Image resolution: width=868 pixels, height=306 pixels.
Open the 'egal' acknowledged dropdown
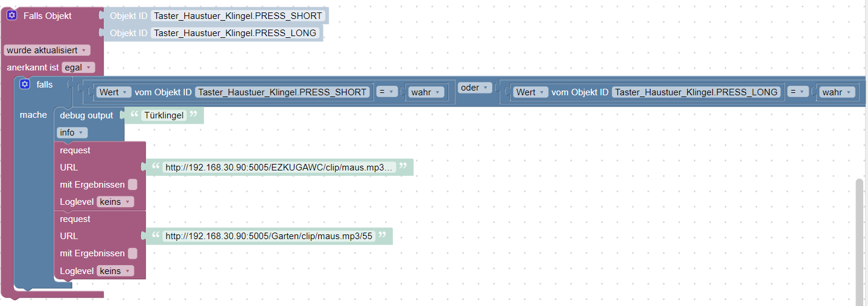click(x=78, y=67)
